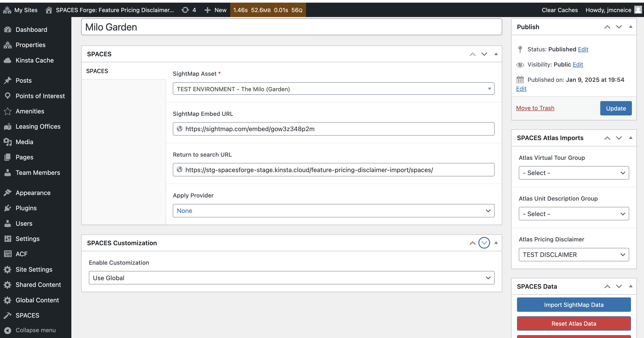Click the Leasing Offices icon
This screenshot has height=338, width=644.
8,127
